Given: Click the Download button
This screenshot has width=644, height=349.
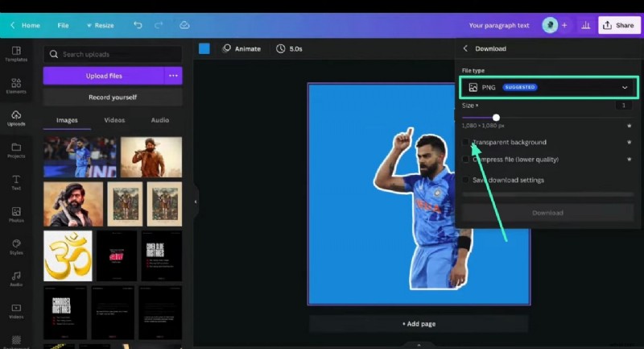Looking at the screenshot, I should [x=547, y=213].
